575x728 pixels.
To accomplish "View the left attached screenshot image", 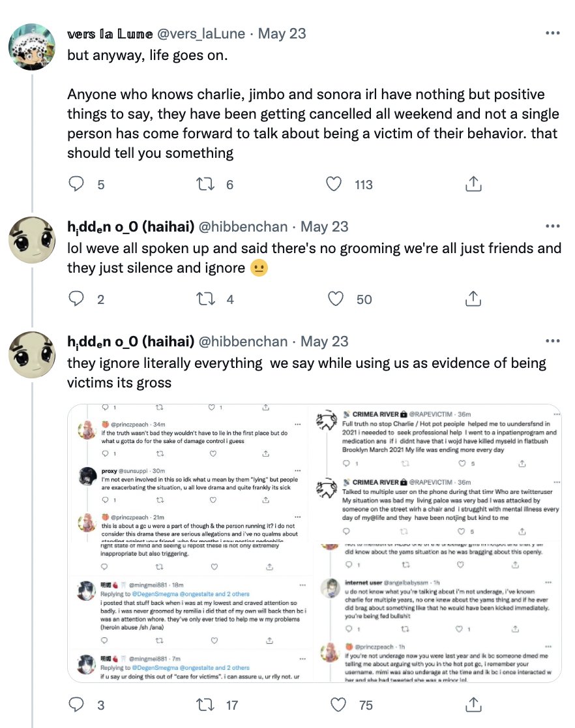I will click(190, 543).
